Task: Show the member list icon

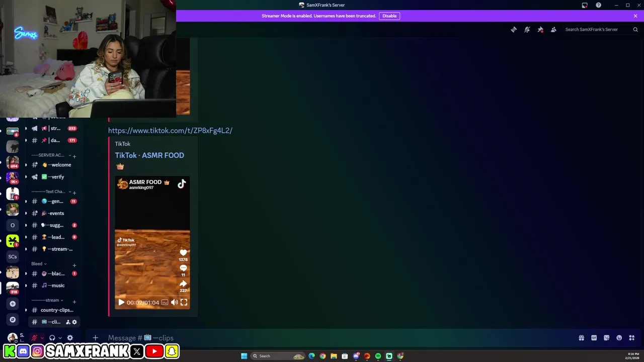Action: tap(553, 30)
